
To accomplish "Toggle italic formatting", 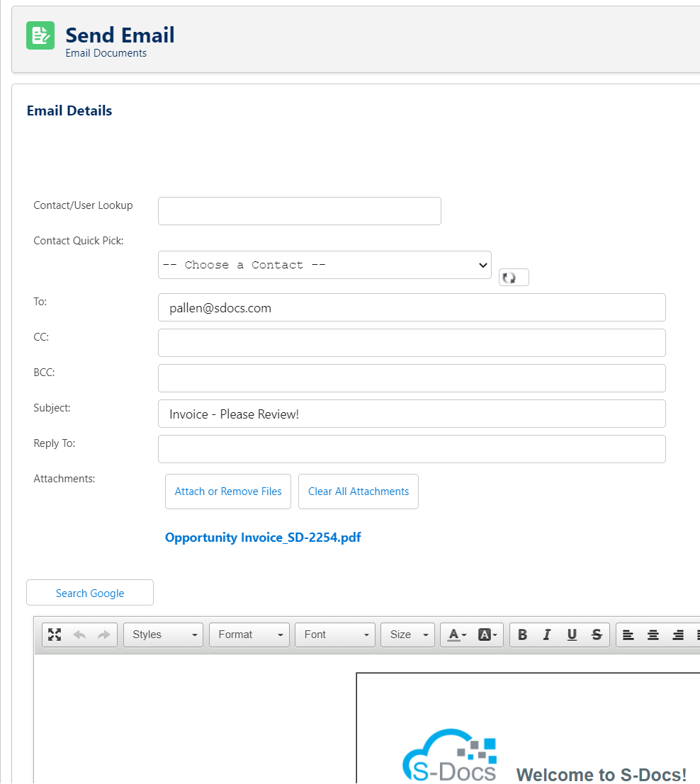I will click(x=547, y=635).
